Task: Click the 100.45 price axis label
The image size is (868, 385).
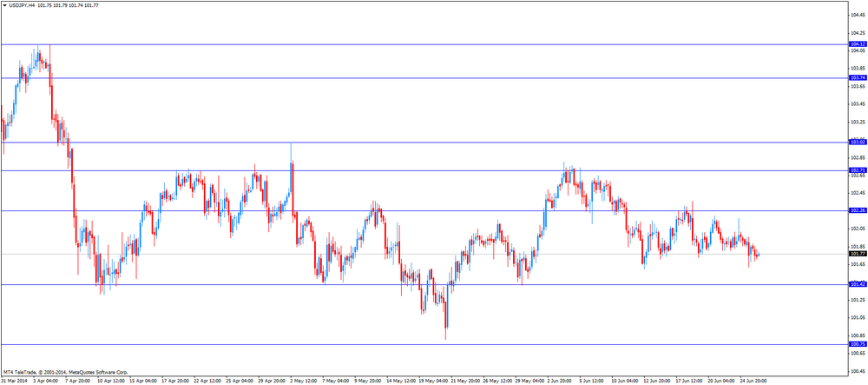Action: click(858, 370)
